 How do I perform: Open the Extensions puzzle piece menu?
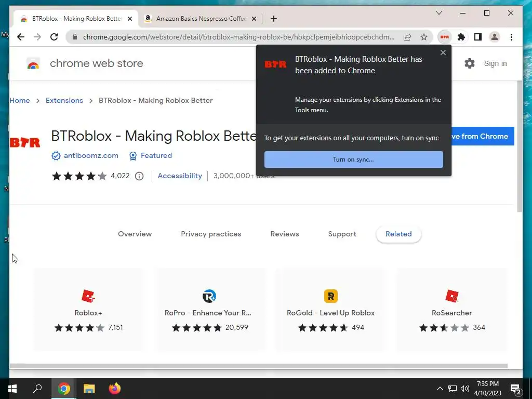pyautogui.click(x=461, y=37)
